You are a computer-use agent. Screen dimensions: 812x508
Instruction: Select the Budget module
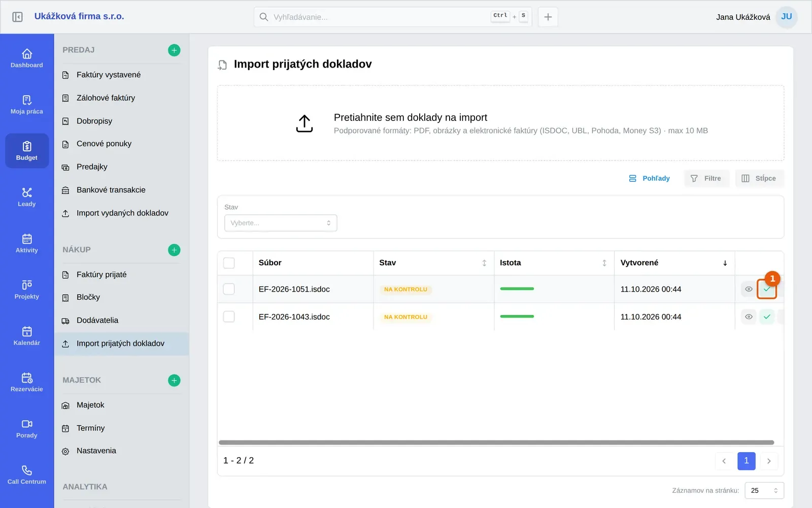pos(27,151)
